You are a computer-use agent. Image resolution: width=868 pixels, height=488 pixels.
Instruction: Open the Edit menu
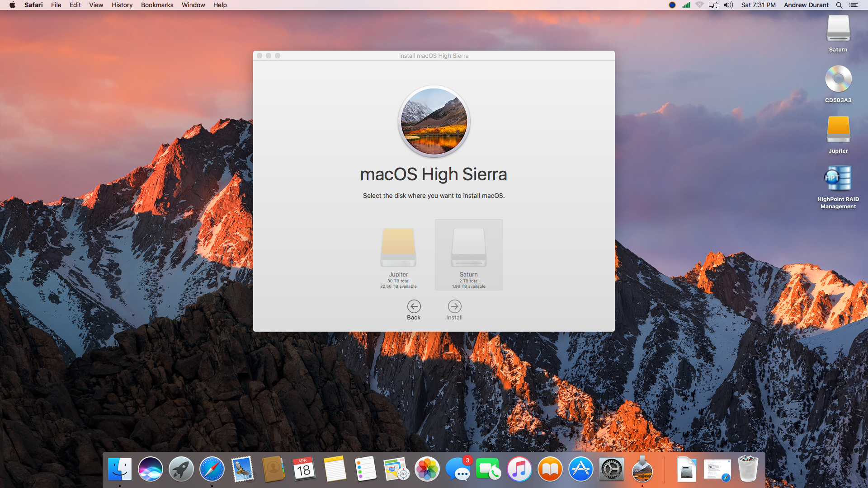click(75, 5)
